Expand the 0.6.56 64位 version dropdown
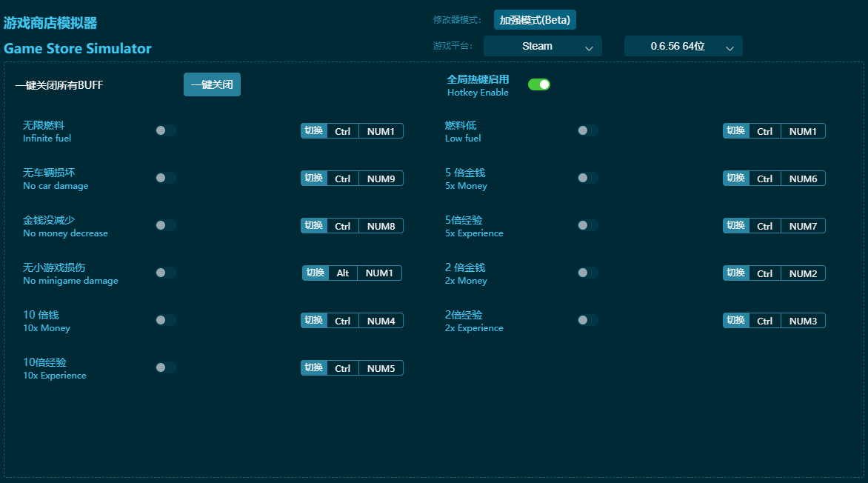This screenshot has height=483, width=868. (x=683, y=46)
